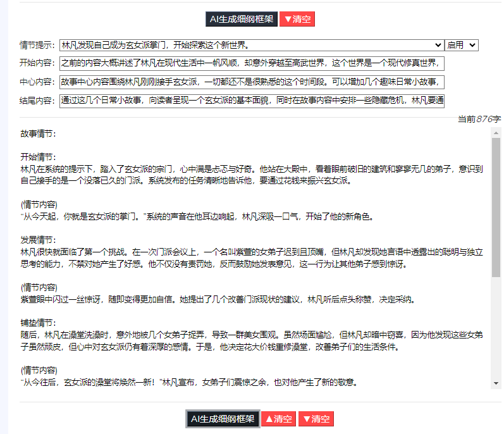
Task: Click the story text scrollbar thumb
Action: 496,208
